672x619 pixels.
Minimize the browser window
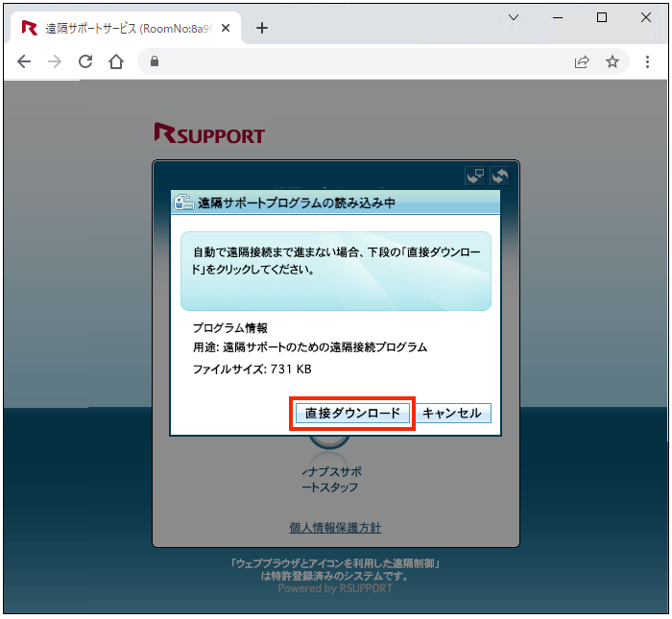(x=558, y=17)
